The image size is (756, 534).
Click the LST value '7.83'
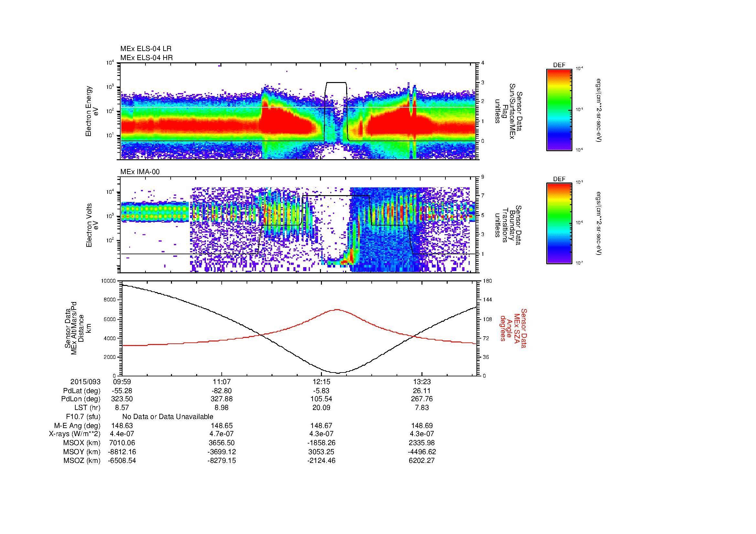(421, 408)
